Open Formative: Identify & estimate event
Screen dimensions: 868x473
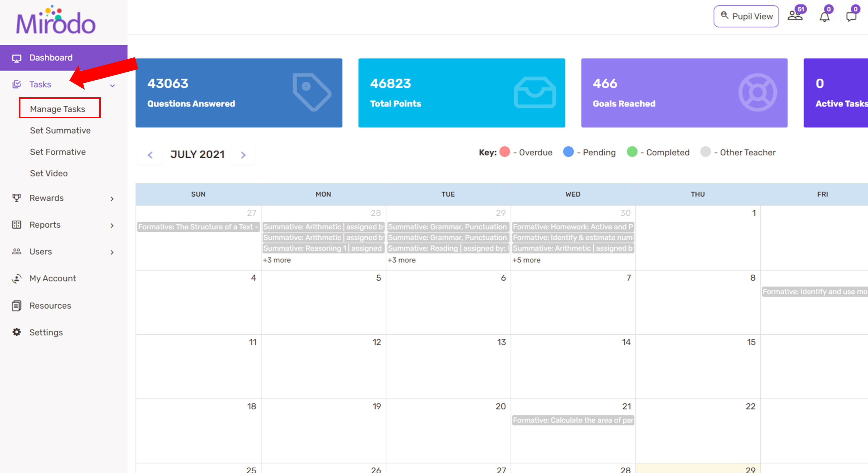(x=573, y=238)
